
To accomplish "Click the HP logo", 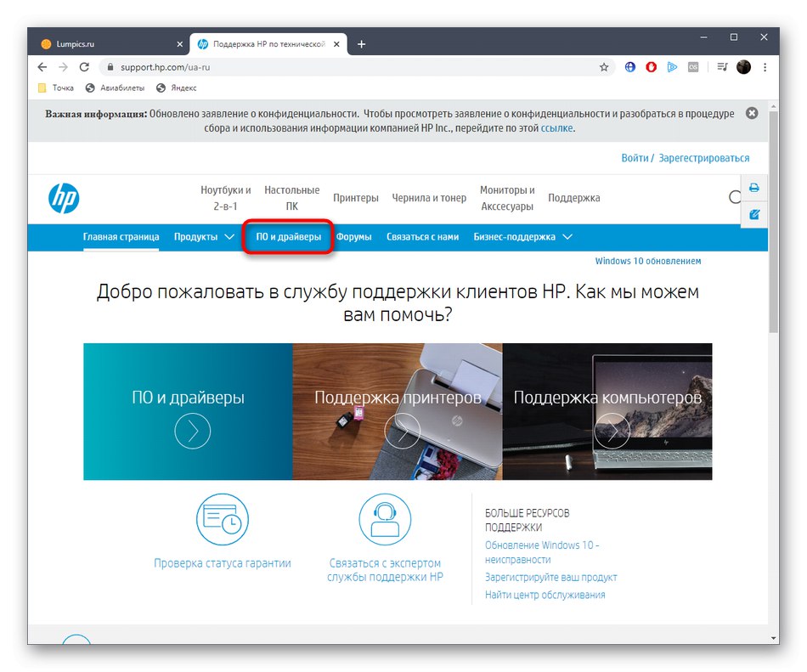I will point(64,198).
